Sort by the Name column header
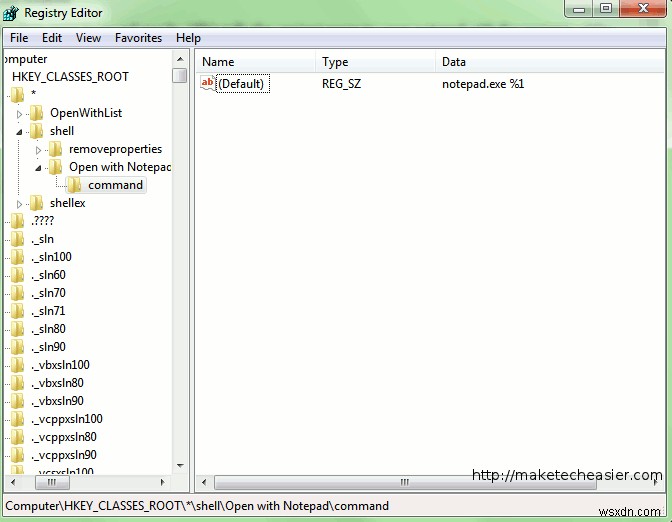 (x=256, y=62)
